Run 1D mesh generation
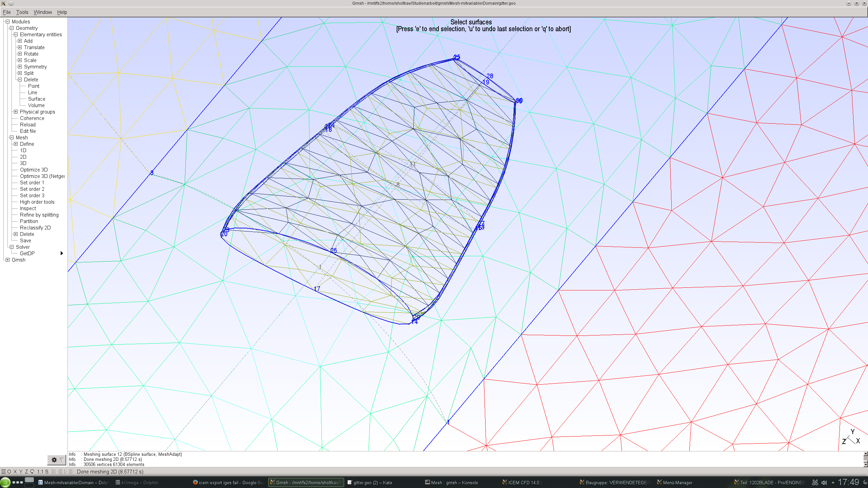The width and height of the screenshot is (868, 488). [x=23, y=150]
